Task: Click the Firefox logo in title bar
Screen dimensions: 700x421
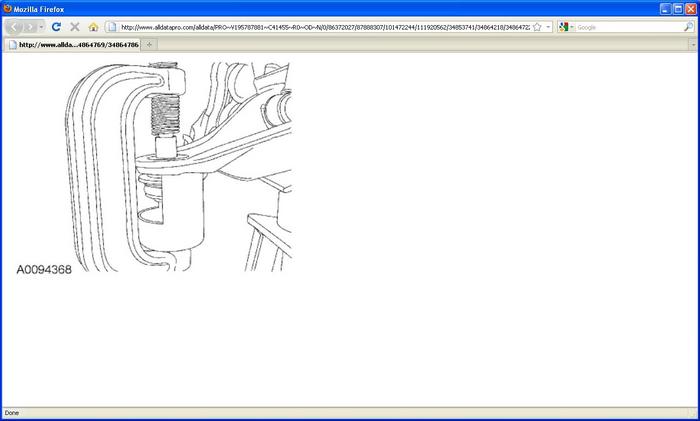Action: click(x=7, y=8)
